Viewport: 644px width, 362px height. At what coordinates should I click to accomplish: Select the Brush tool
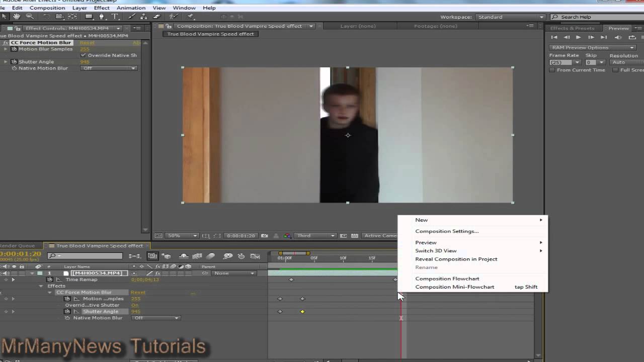[x=132, y=17]
